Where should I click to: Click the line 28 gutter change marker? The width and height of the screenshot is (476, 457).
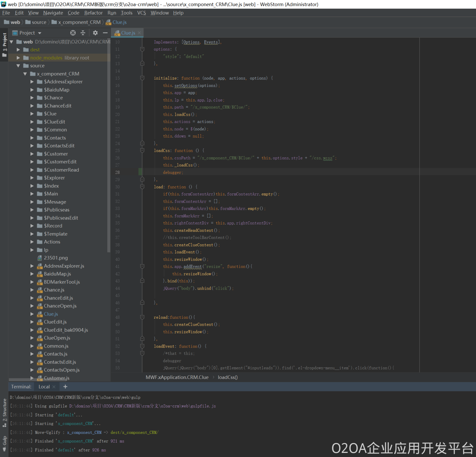click(x=140, y=172)
